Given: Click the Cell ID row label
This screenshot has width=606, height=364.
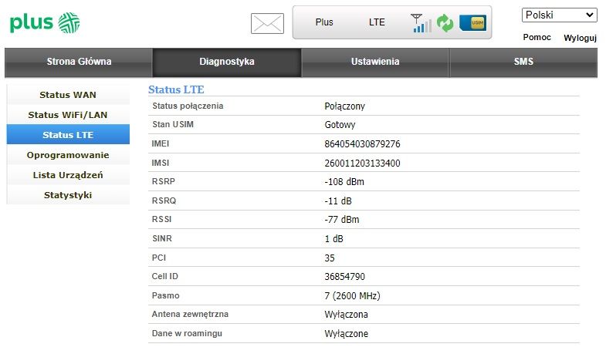Looking at the screenshot, I should 165,277.
